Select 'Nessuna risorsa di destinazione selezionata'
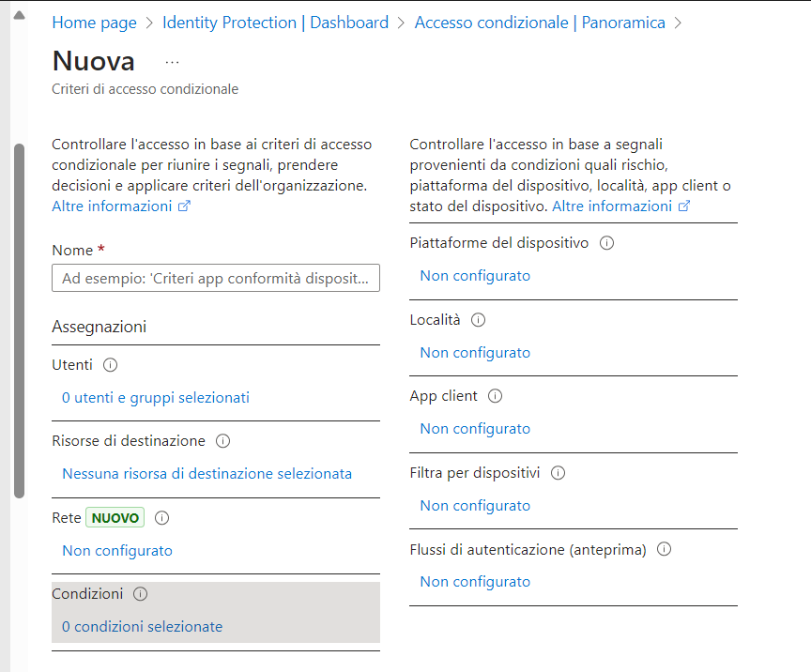This screenshot has height=672, width=811. pos(207,474)
